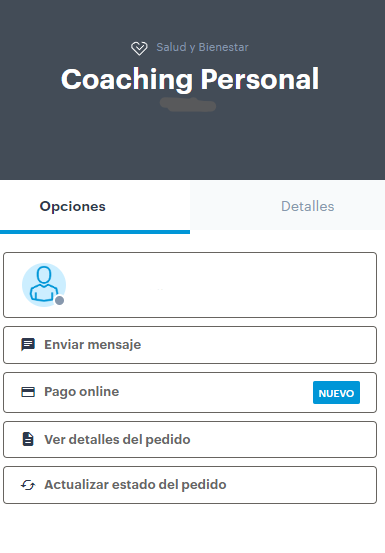Click the credit card icon for Pago online
Viewport: 385px width, 553px height.
point(28,392)
